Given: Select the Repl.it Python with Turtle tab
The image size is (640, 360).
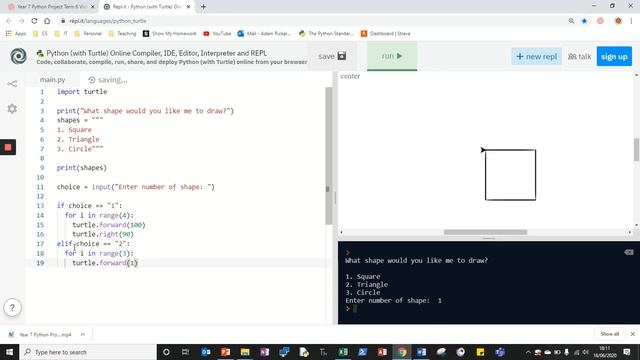Looking at the screenshot, I should point(147,7).
